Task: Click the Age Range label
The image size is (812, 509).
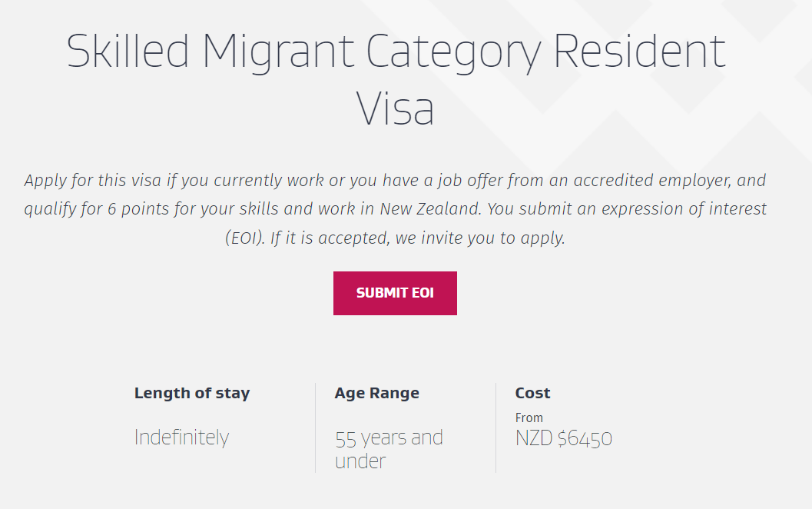Action: (x=377, y=393)
